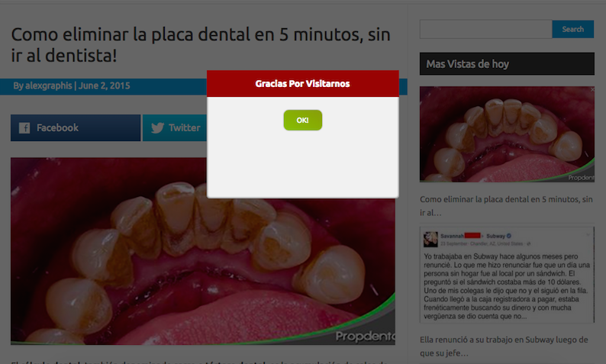606x364 pixels.
Task: Click the verified badge next to Subway
Action: [509, 236]
